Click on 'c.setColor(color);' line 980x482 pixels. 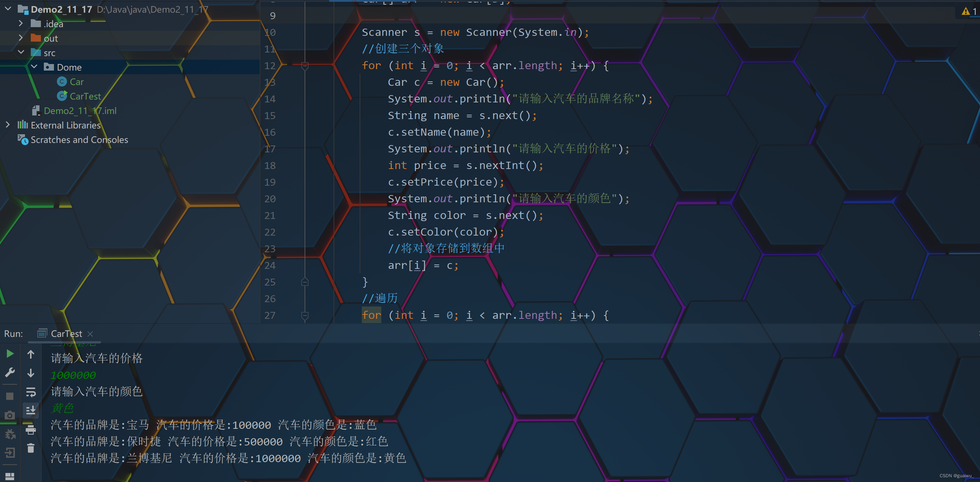[x=446, y=232]
